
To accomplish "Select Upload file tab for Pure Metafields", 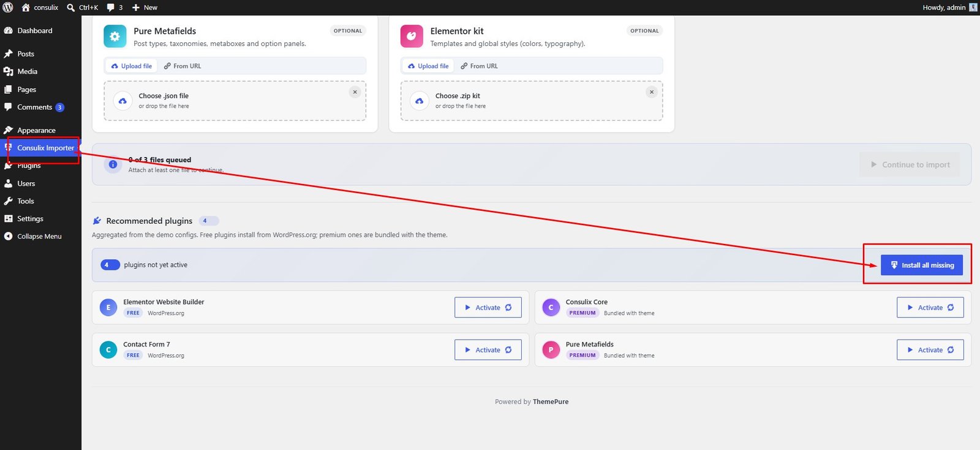I will click(x=131, y=66).
